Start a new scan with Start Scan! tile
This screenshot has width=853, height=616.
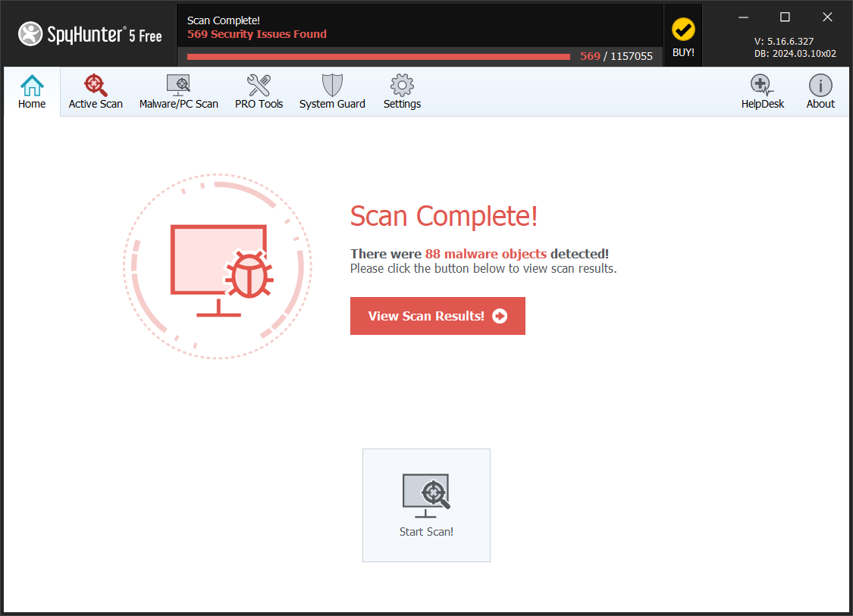426,505
